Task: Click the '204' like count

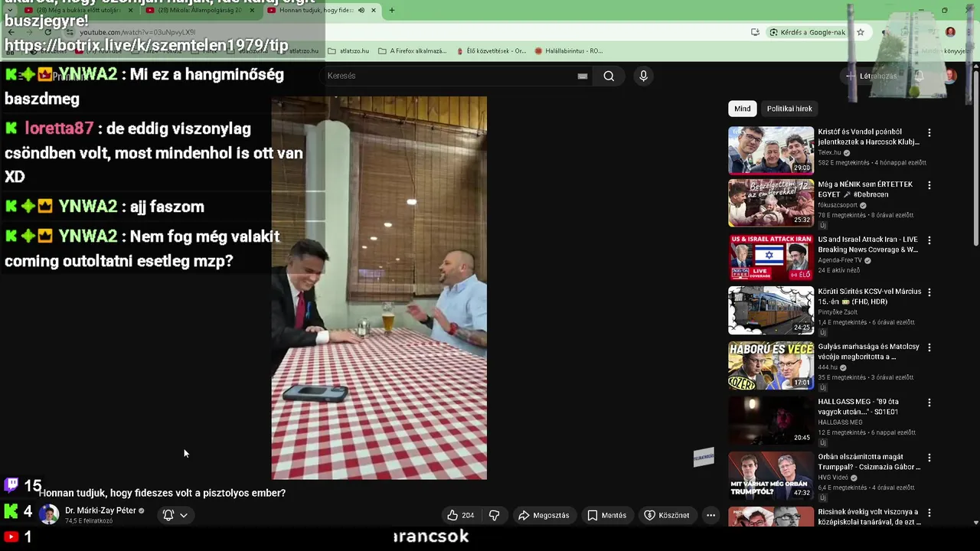Action: tap(468, 515)
